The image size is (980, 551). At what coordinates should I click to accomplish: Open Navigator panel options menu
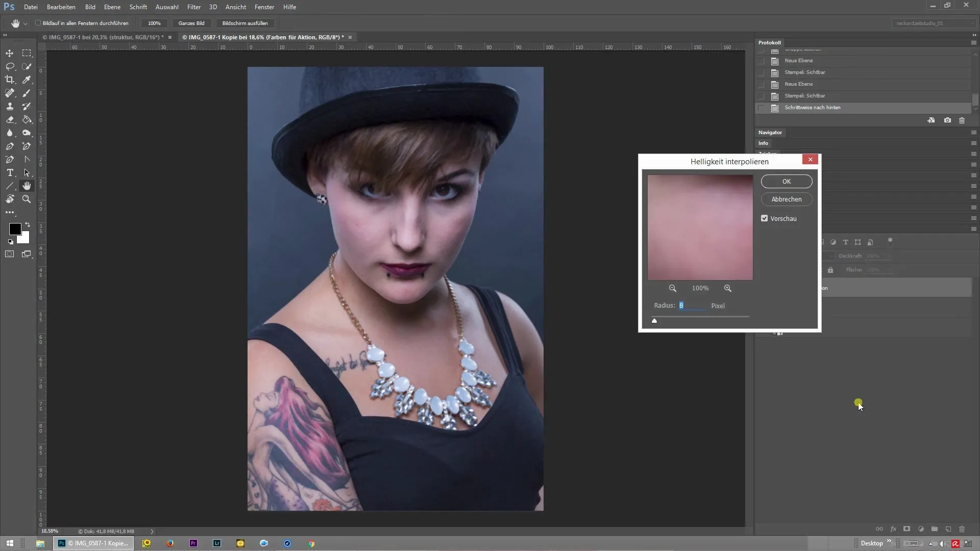(x=973, y=132)
